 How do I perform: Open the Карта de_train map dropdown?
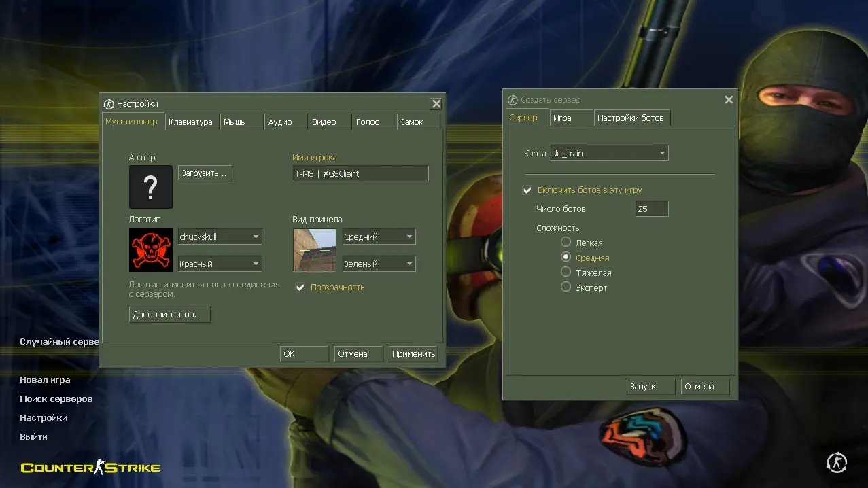609,154
